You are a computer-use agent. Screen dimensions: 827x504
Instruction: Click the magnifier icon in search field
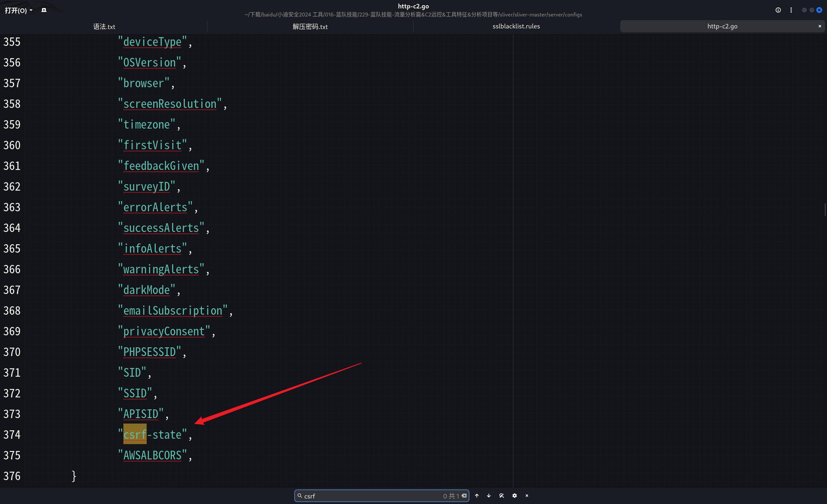pos(300,496)
